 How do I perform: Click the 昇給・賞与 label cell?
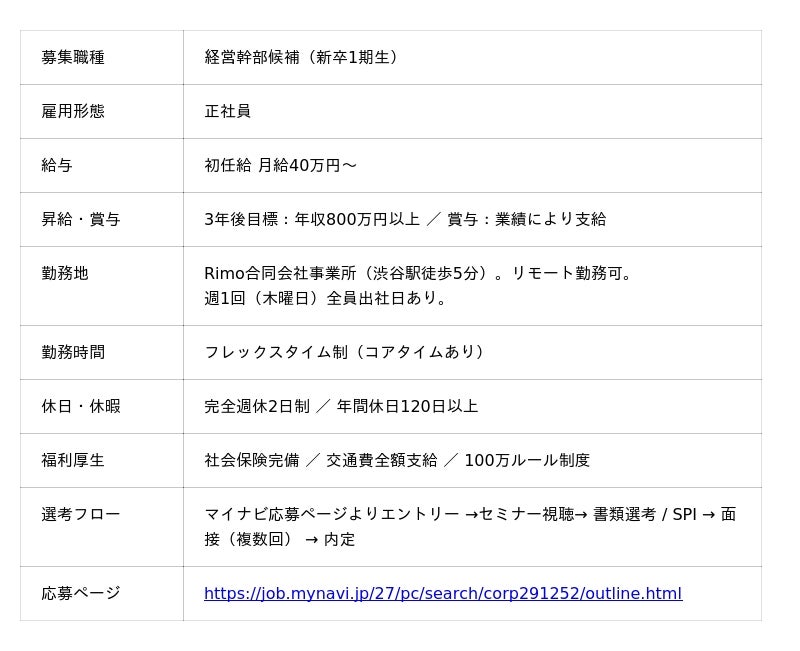[x=81, y=219]
